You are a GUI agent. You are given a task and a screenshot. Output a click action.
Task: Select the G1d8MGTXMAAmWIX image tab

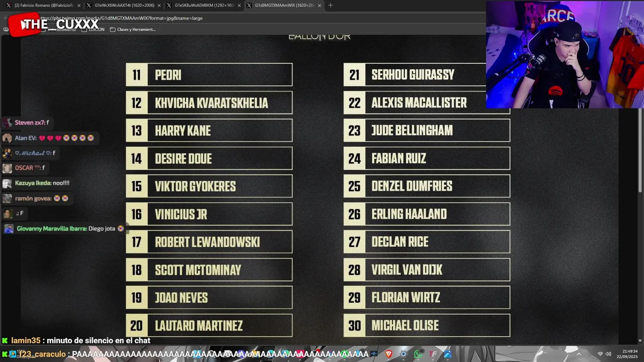tap(284, 6)
